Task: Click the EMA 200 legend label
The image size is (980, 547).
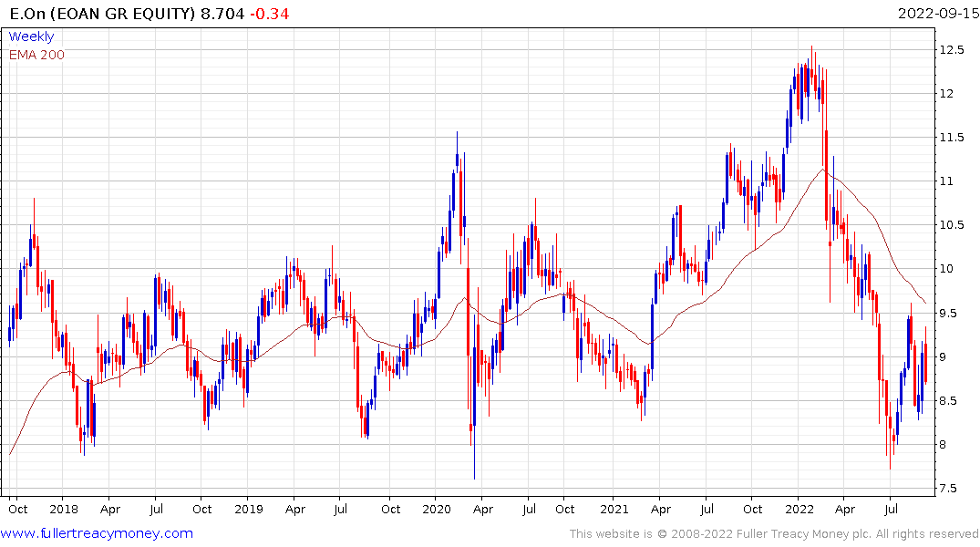Action: [36, 55]
